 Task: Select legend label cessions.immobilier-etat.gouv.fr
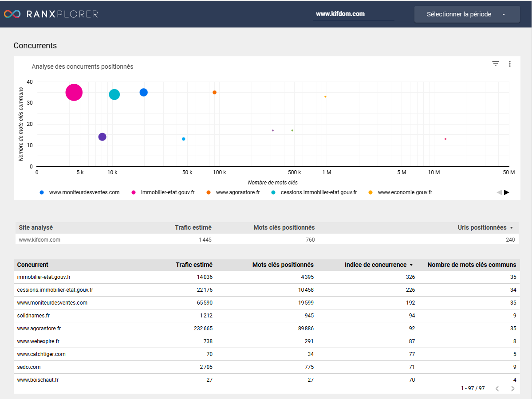(x=319, y=192)
